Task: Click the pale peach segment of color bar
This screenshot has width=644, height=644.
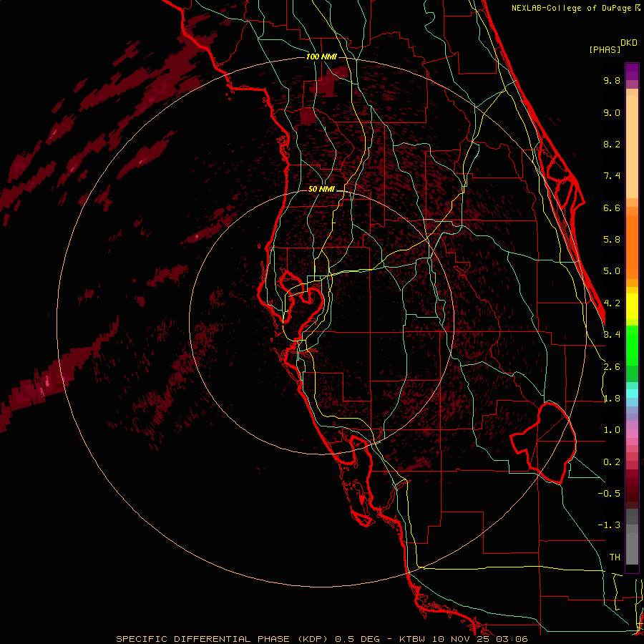Action: click(632, 146)
